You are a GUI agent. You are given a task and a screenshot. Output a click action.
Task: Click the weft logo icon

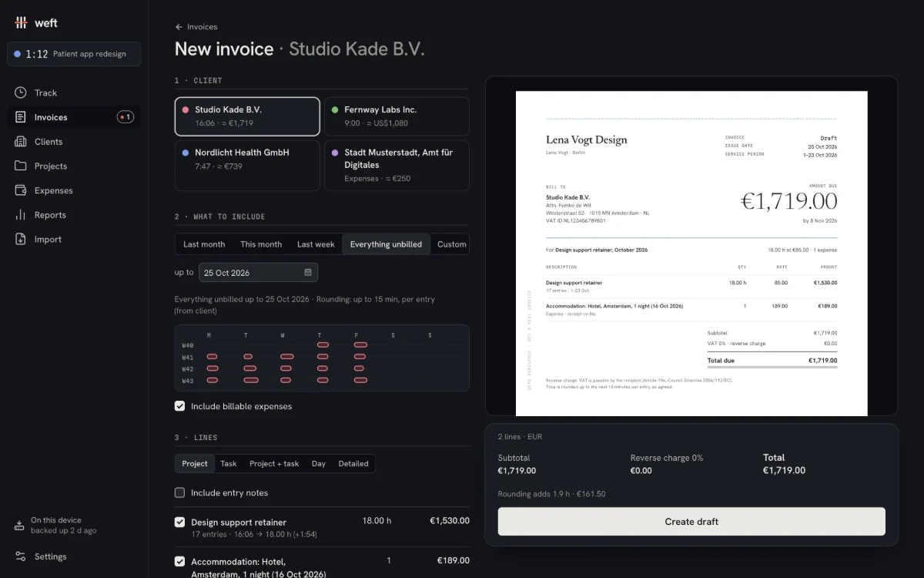pyautogui.click(x=21, y=22)
